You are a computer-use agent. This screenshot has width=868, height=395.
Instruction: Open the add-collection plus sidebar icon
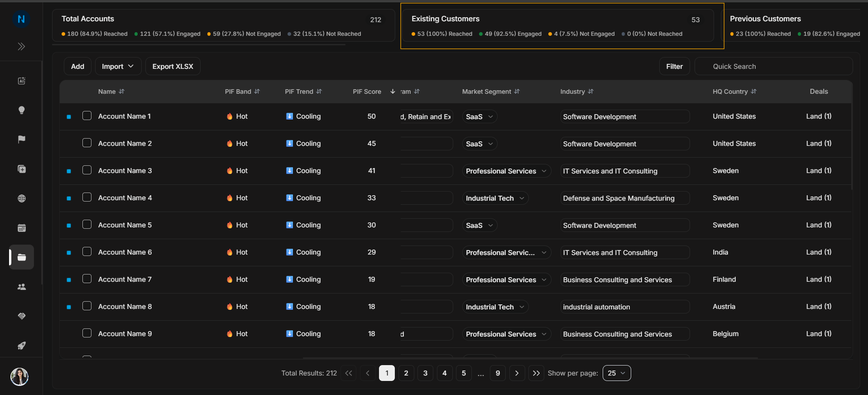(21, 169)
